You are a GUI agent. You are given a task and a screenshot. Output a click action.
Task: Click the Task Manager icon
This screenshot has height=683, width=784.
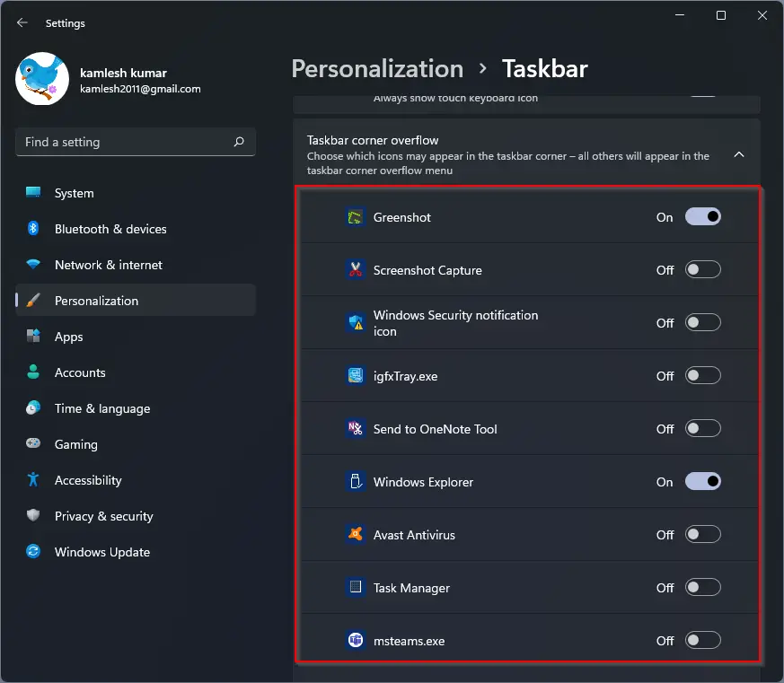356,588
